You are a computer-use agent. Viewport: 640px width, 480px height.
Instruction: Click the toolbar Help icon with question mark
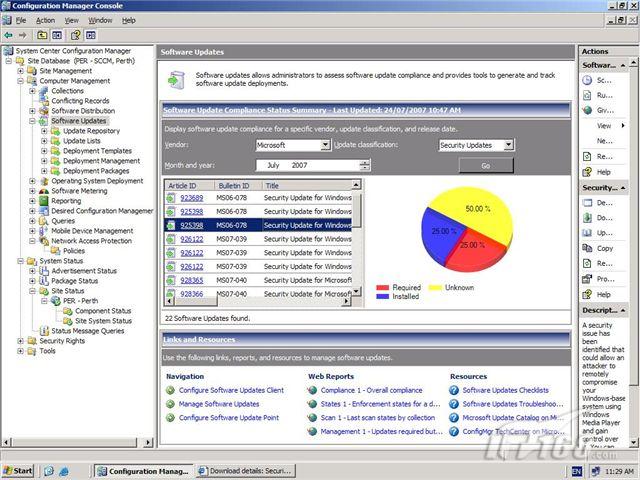point(76,36)
